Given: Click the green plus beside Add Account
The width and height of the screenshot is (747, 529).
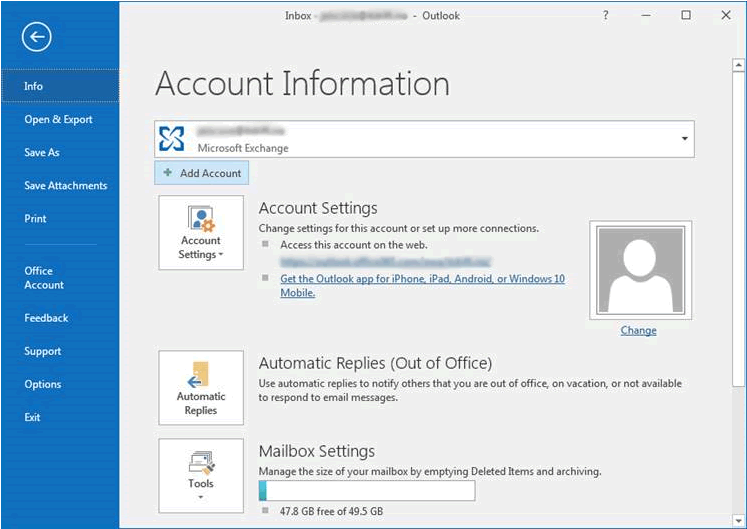Looking at the screenshot, I should coord(168,173).
